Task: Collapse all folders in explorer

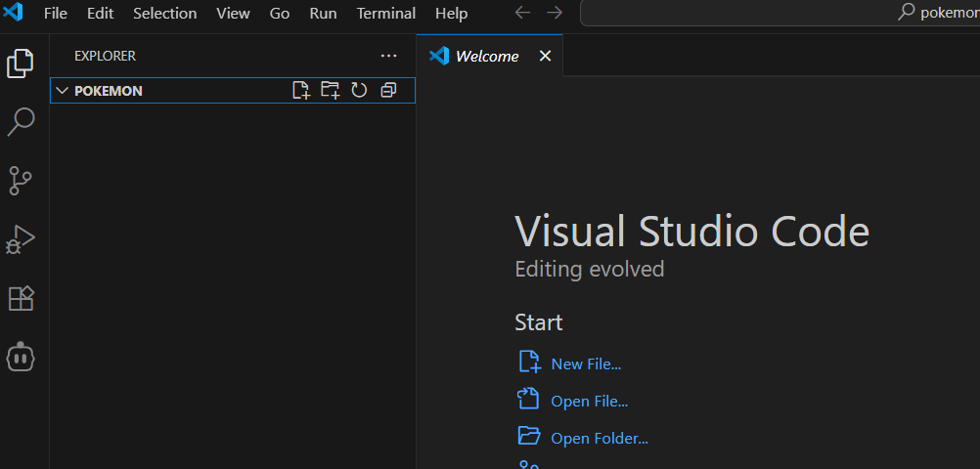Action: (x=388, y=91)
